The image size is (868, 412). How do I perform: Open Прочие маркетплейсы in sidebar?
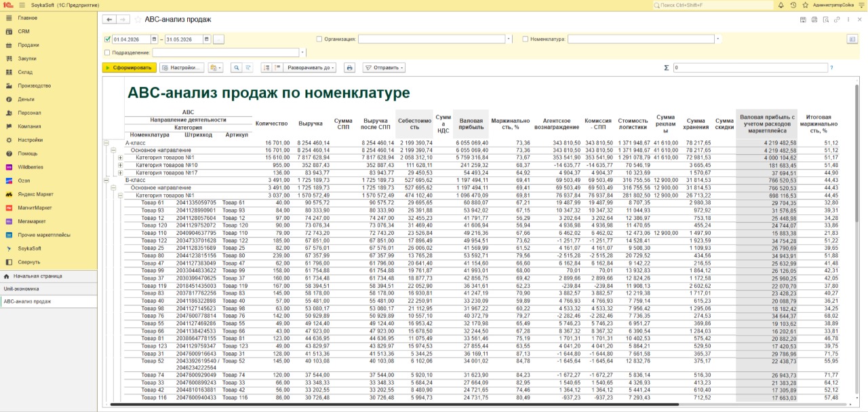(x=44, y=235)
